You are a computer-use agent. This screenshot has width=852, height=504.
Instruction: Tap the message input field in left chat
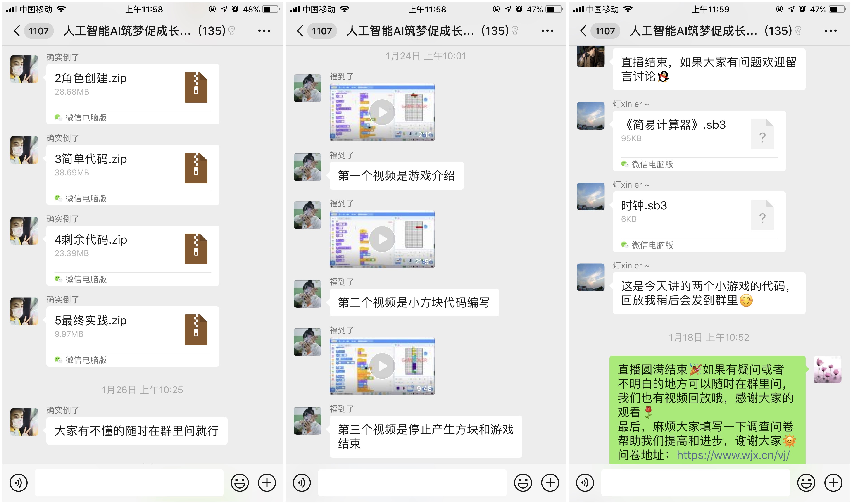point(129,483)
